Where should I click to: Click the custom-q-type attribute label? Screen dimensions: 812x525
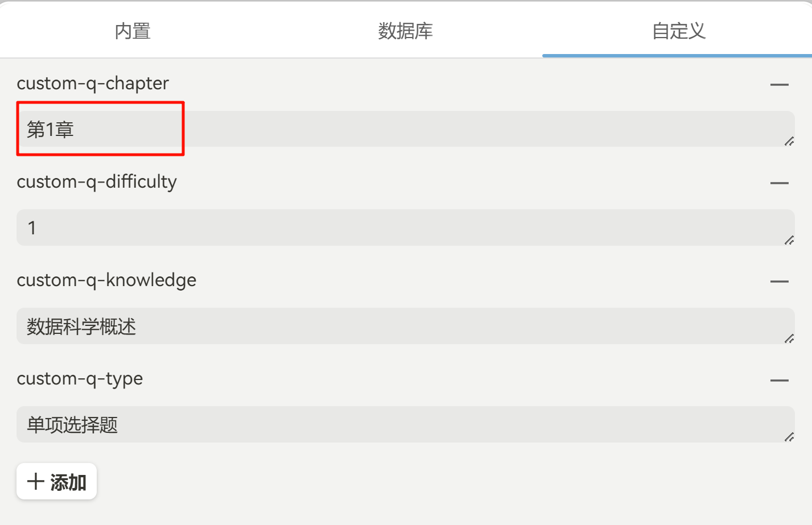click(x=80, y=379)
